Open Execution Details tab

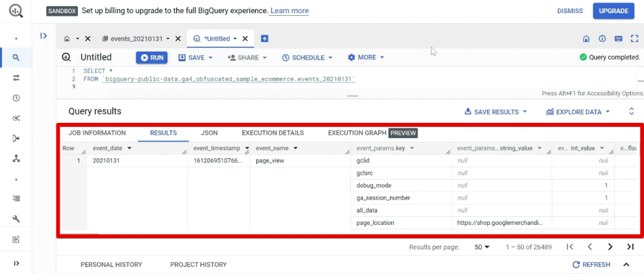273,133
